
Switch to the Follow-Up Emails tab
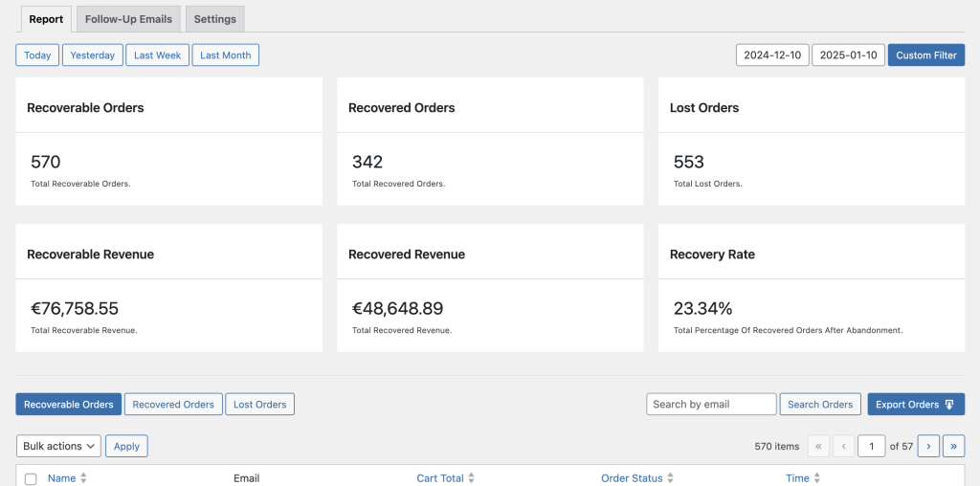(x=128, y=19)
